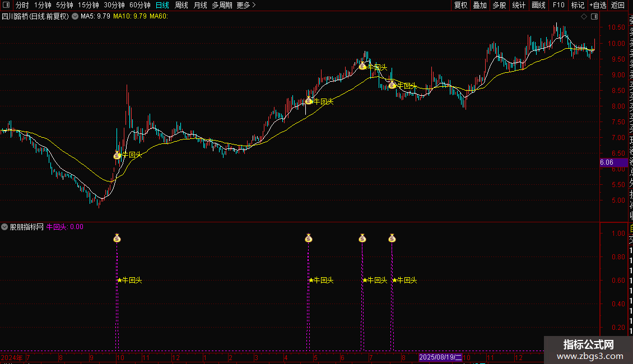Click the MA5: 9.79 value
The image size is (633, 364).
[95, 16]
